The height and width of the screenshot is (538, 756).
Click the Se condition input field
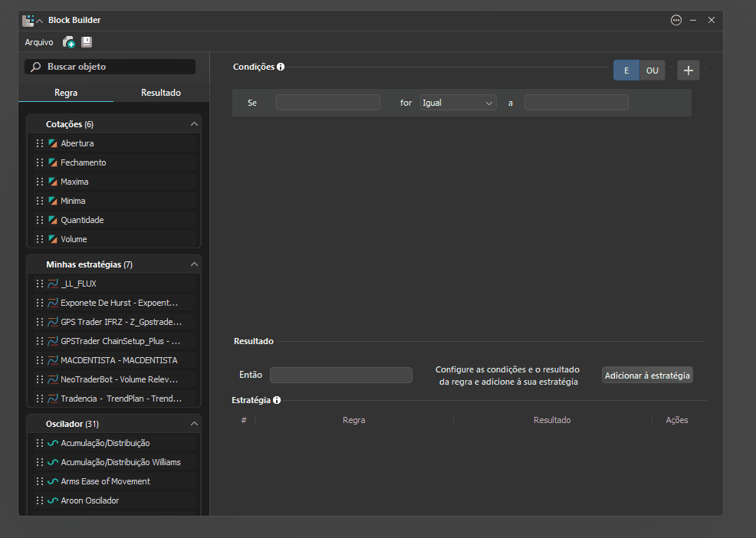328,103
